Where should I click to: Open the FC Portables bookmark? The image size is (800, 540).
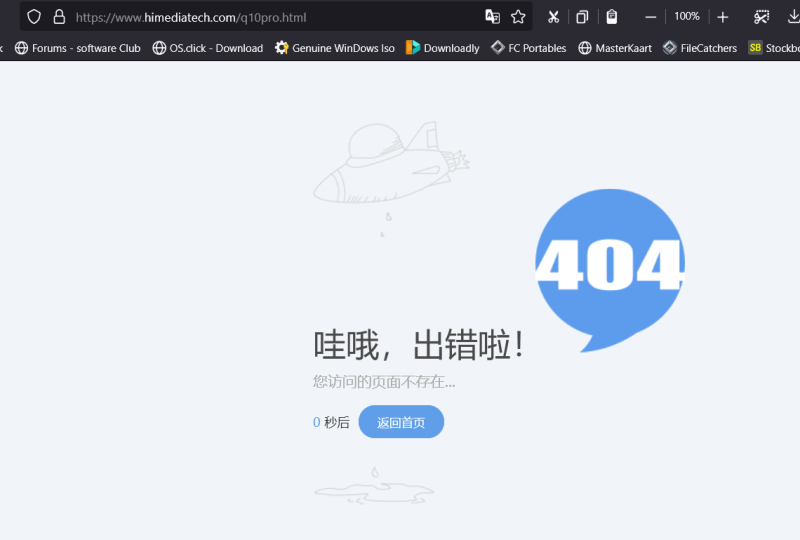528,48
